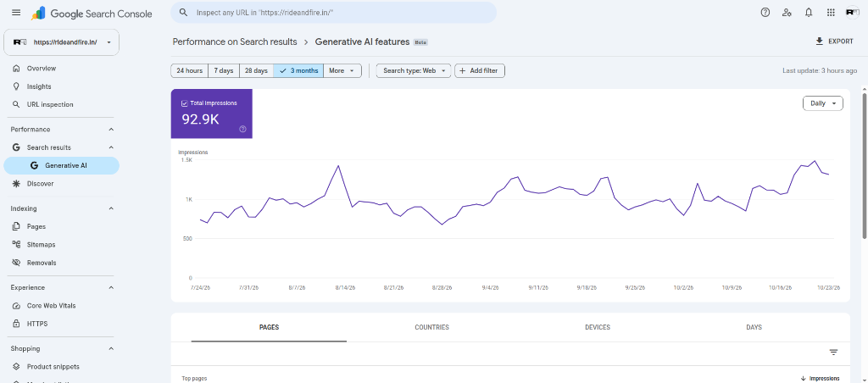This screenshot has height=383, width=868.
Task: Switch to the DEVICES tab
Action: click(x=598, y=328)
